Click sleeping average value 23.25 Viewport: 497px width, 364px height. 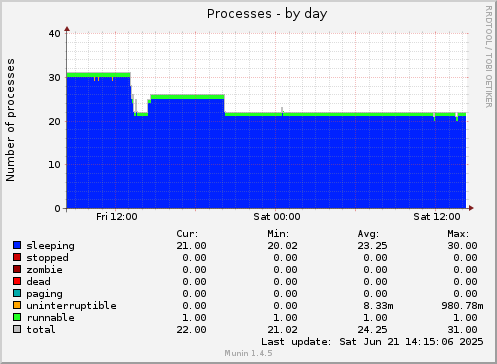(x=372, y=246)
